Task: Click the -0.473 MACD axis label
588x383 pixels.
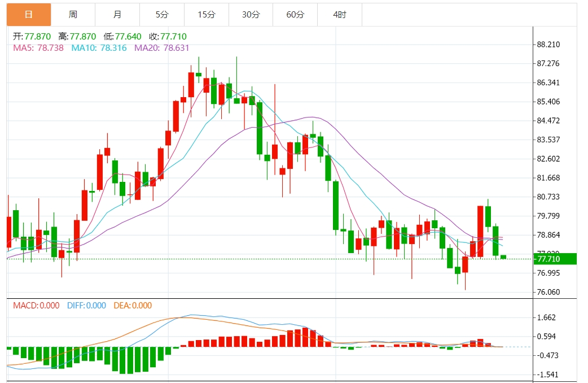Action: coord(548,355)
